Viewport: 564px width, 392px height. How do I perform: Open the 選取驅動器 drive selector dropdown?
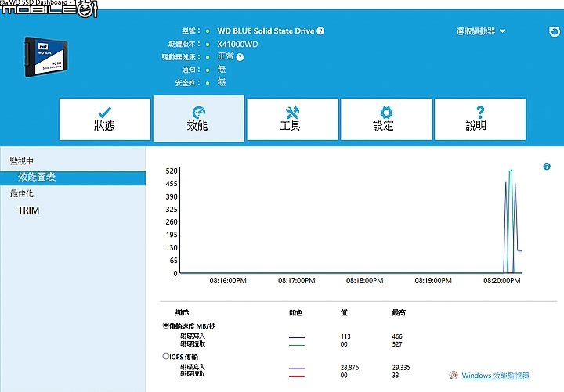pos(480,31)
